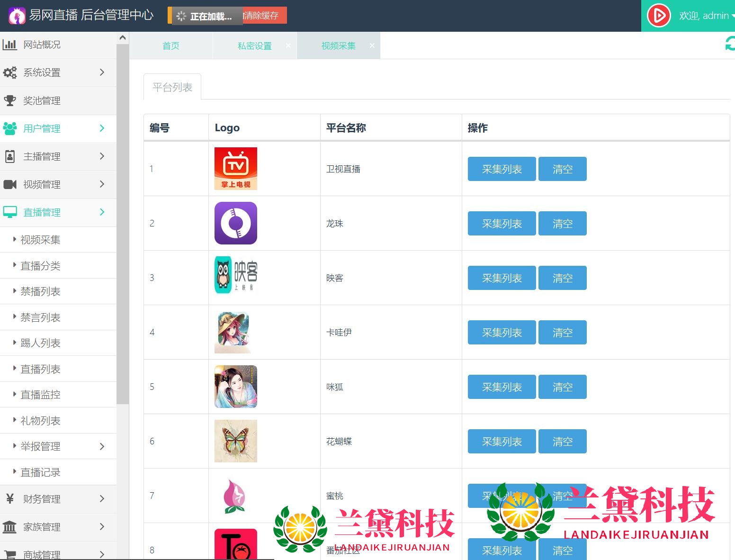Viewport: 735px width, 560px height.
Task: Click 采集列表 button for 卫视直播
Action: point(502,169)
